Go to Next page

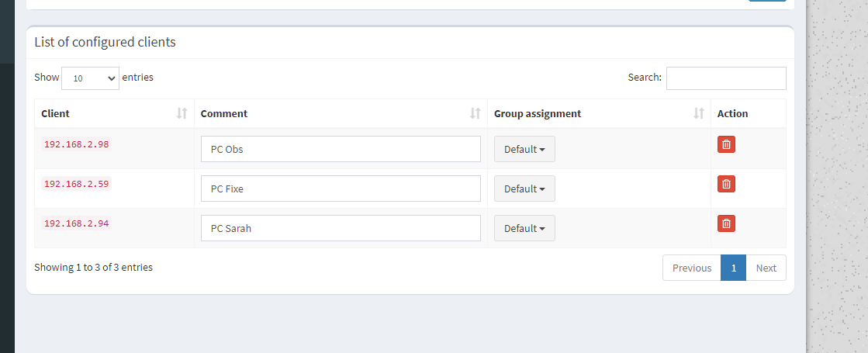(766, 268)
